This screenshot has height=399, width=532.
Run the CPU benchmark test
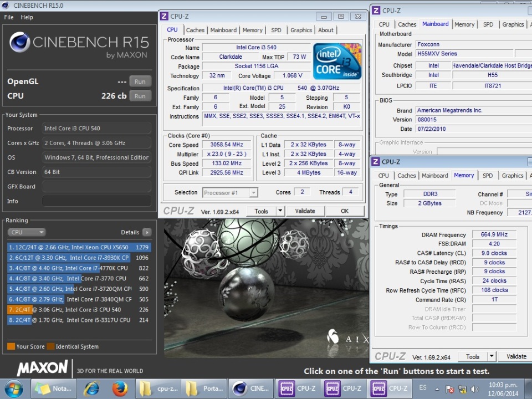(x=140, y=96)
